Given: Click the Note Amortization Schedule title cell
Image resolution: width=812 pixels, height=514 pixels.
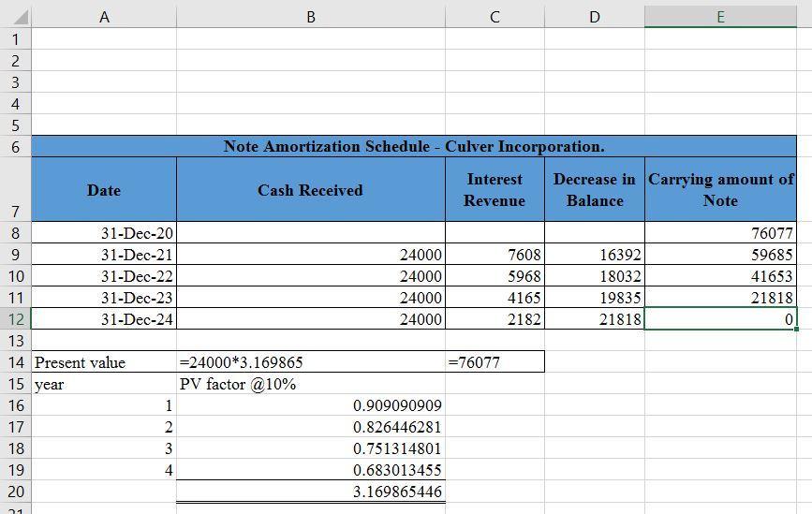Looking at the screenshot, I should (414, 146).
